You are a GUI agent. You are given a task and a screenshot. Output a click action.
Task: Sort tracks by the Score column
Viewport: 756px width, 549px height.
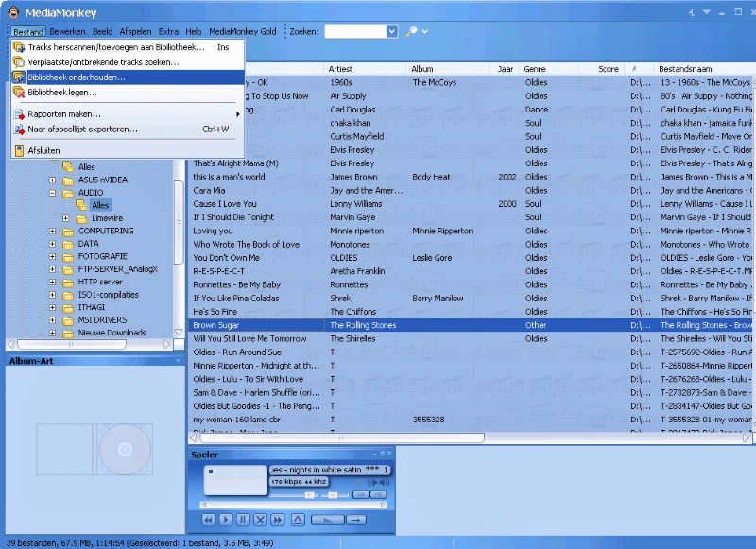point(601,69)
